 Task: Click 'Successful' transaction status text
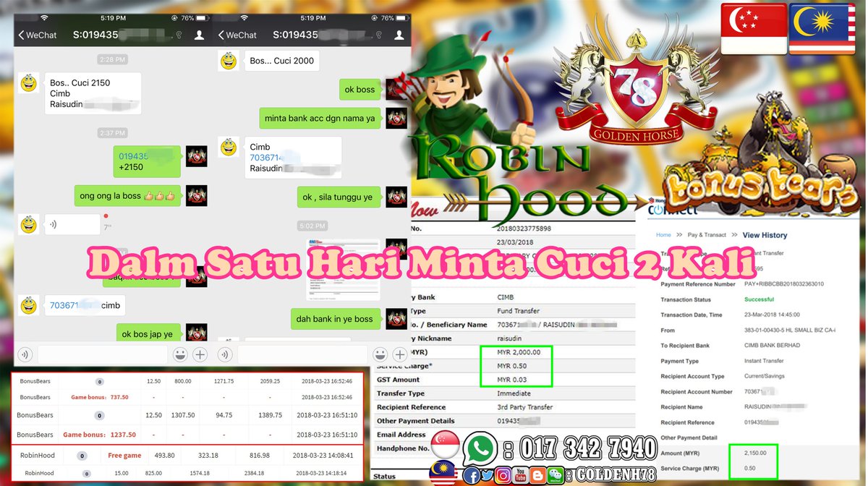759,299
